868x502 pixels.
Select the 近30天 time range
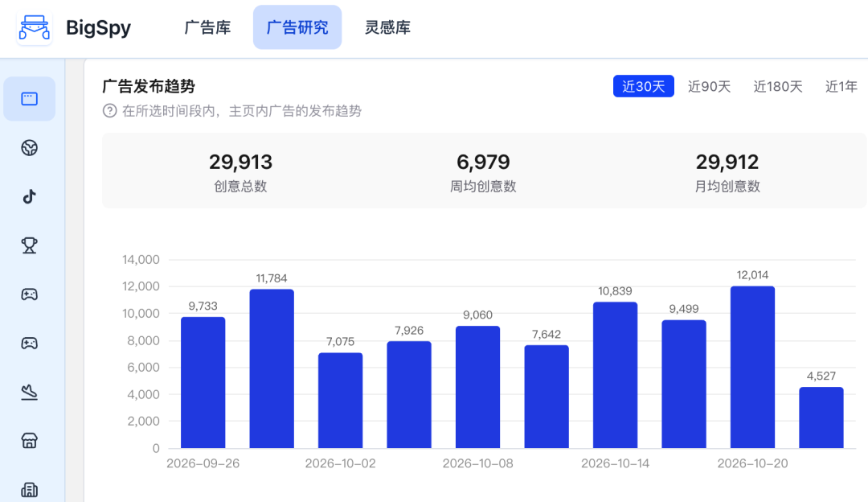tap(643, 86)
